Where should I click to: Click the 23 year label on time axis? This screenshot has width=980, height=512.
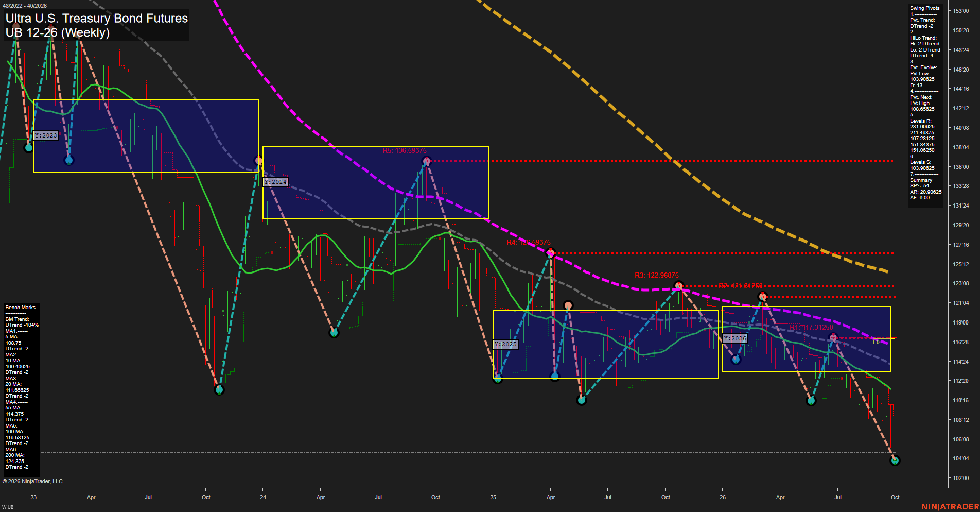coord(33,497)
